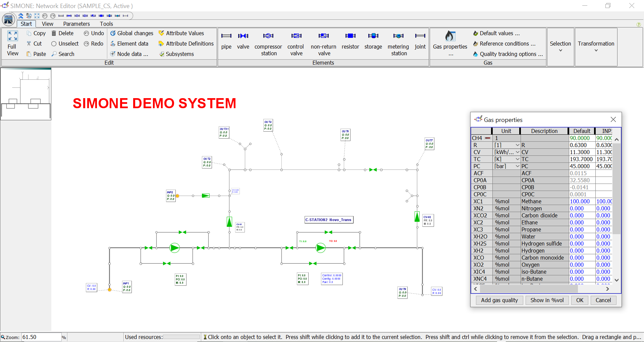The height and width of the screenshot is (342, 644).
Task: Open Attribute Definitions
Action: 186,44
